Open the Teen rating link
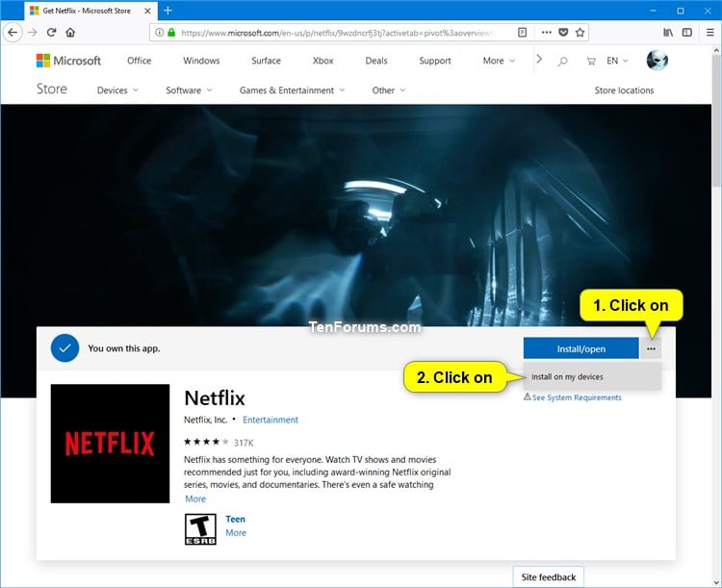 click(x=235, y=519)
